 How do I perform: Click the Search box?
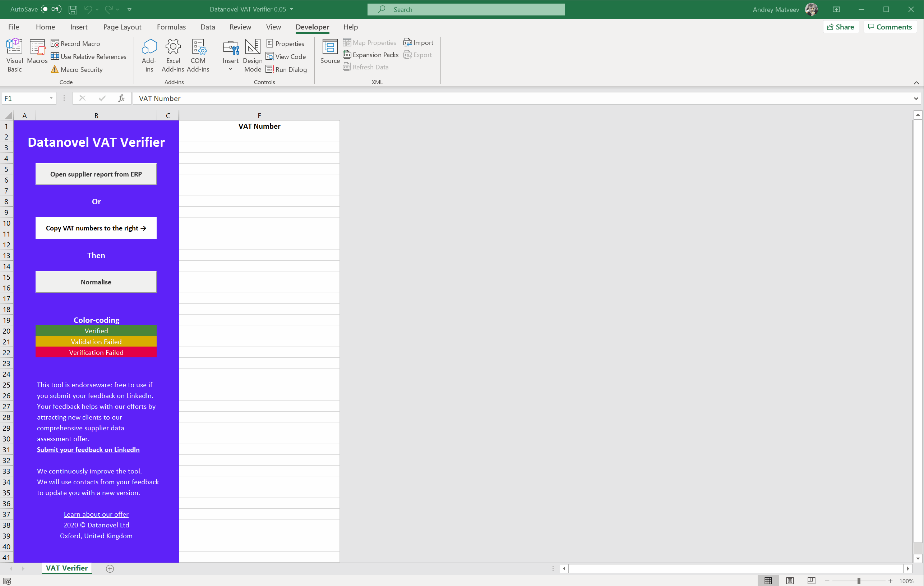[466, 9]
